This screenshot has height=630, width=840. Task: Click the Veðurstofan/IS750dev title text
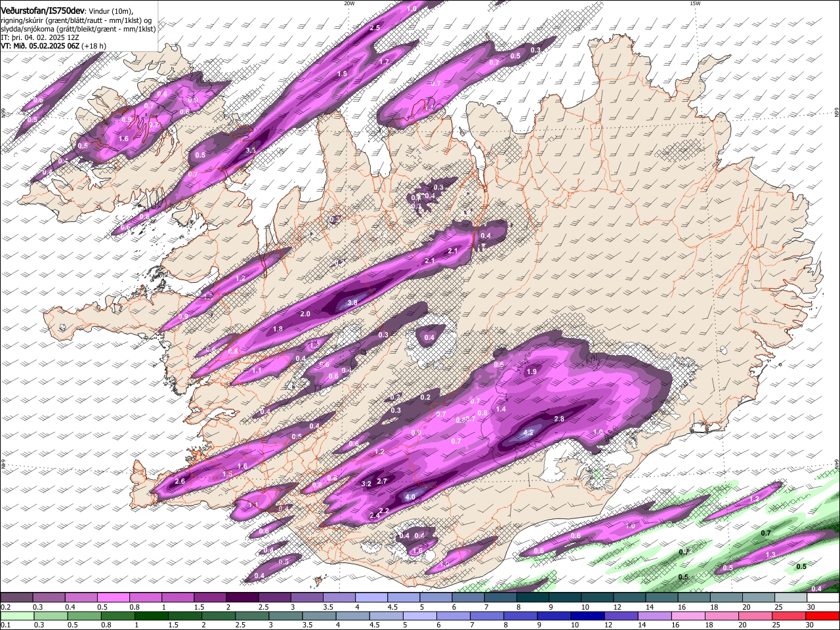[43, 10]
